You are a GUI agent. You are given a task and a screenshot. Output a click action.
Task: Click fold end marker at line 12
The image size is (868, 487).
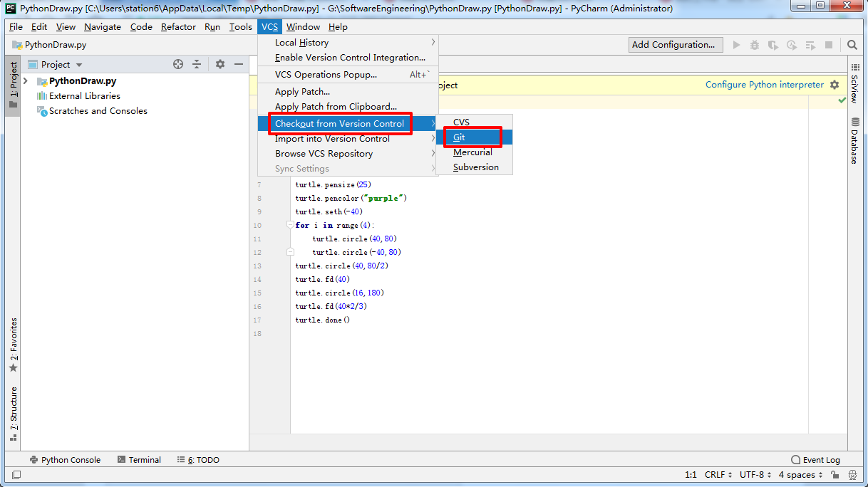pyautogui.click(x=290, y=252)
